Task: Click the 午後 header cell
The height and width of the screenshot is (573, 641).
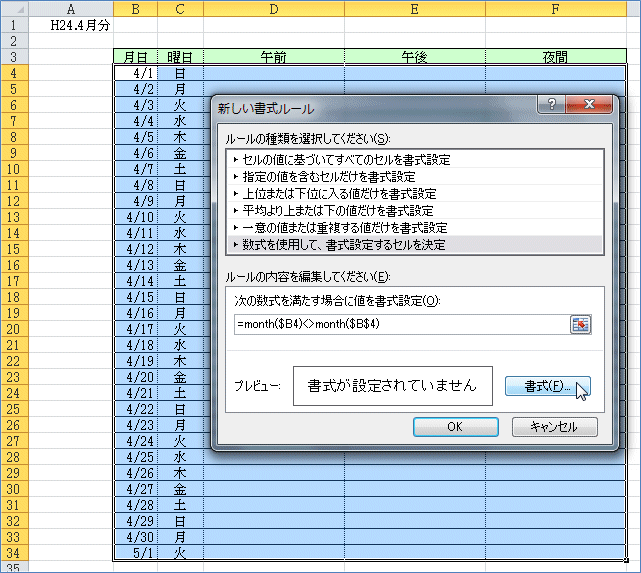Action: (415, 57)
